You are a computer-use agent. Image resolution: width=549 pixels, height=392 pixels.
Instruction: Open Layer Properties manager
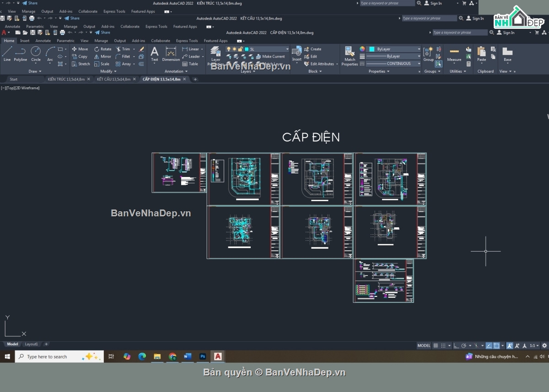click(x=215, y=55)
